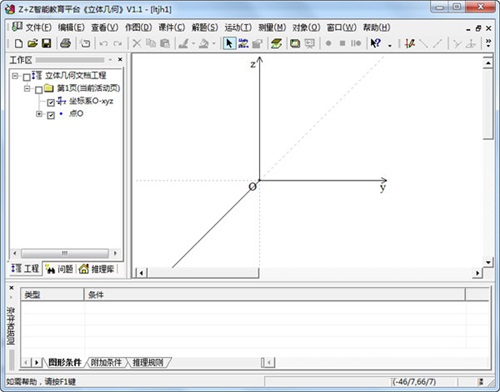Open the dropdown arrow after the help pointer

pos(390,44)
